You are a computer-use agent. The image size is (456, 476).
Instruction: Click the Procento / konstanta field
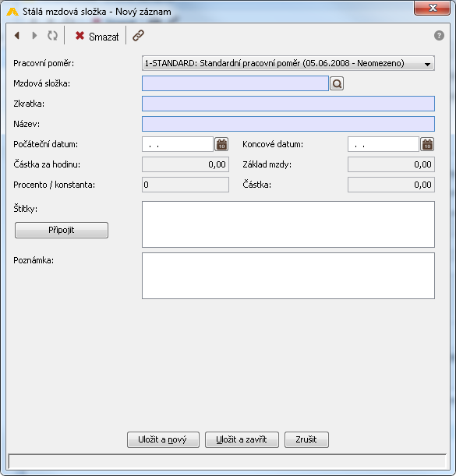(x=186, y=185)
